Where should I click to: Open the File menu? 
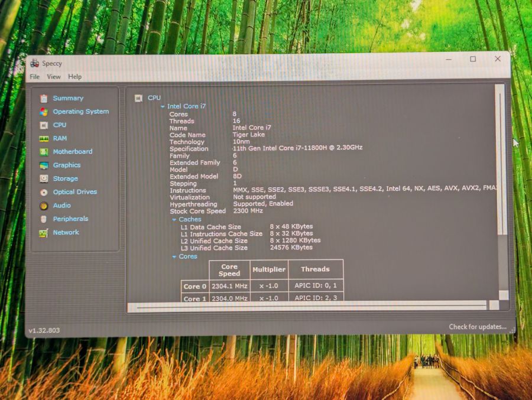(35, 77)
